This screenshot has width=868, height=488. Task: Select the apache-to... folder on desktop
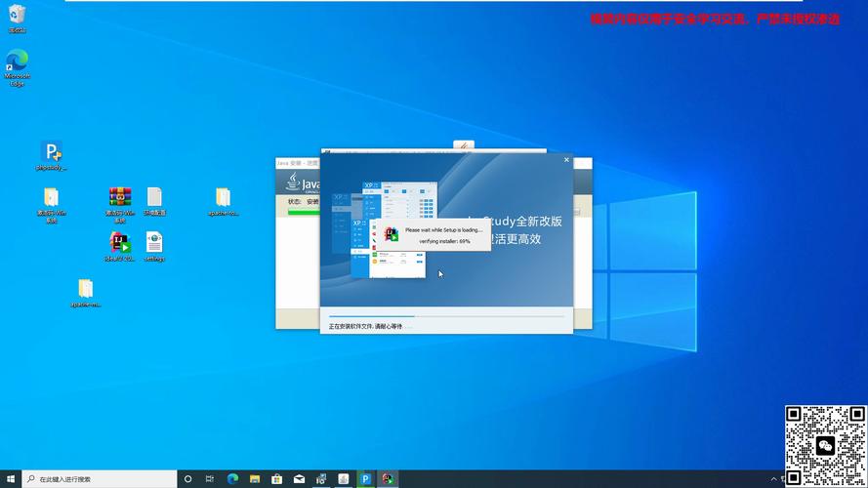(223, 201)
